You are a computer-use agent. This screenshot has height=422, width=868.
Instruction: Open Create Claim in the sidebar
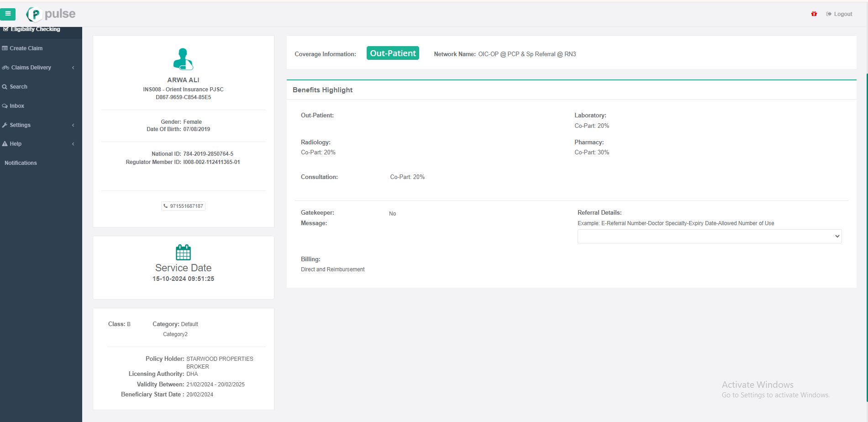tap(26, 48)
